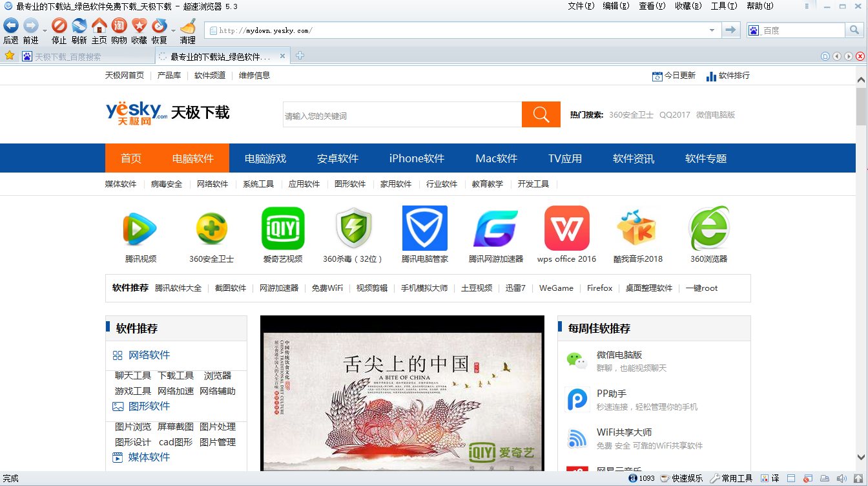The image size is (868, 486).
Task: Select the 电脑游戏 navigation tab
Action: [x=265, y=158]
